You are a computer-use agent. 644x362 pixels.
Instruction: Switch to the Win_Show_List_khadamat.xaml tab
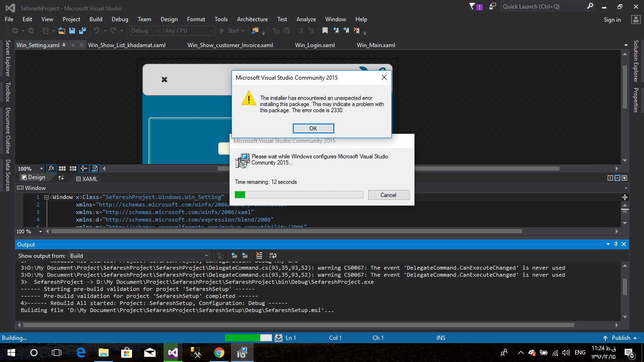pos(127,45)
